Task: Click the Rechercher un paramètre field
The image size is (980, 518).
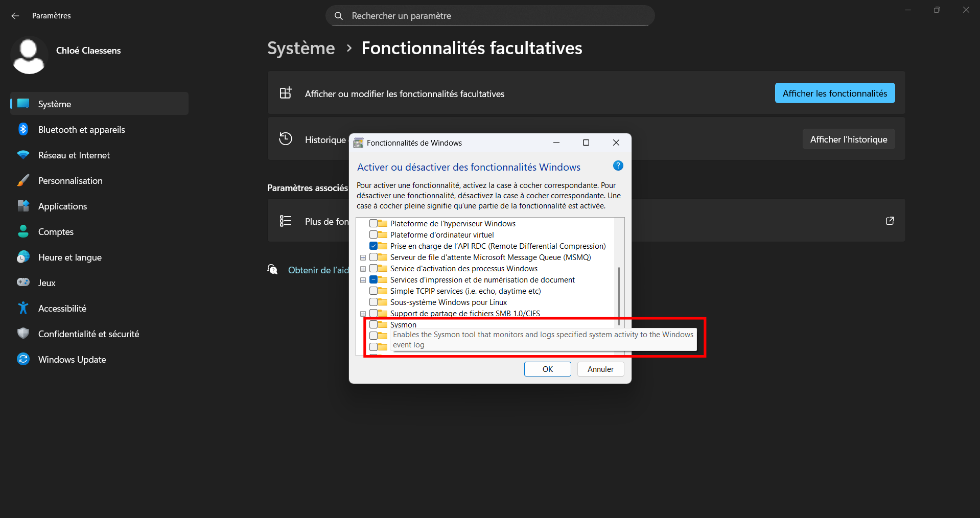Action: pos(490,16)
